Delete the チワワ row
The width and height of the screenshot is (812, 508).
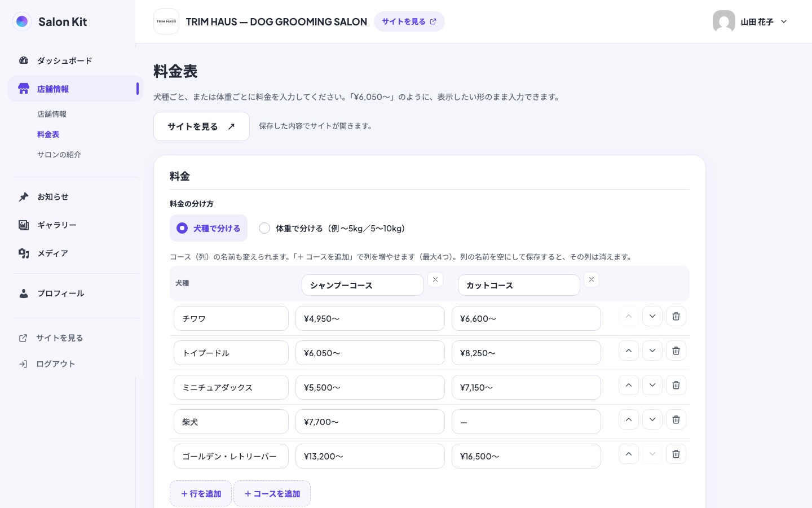(x=676, y=316)
